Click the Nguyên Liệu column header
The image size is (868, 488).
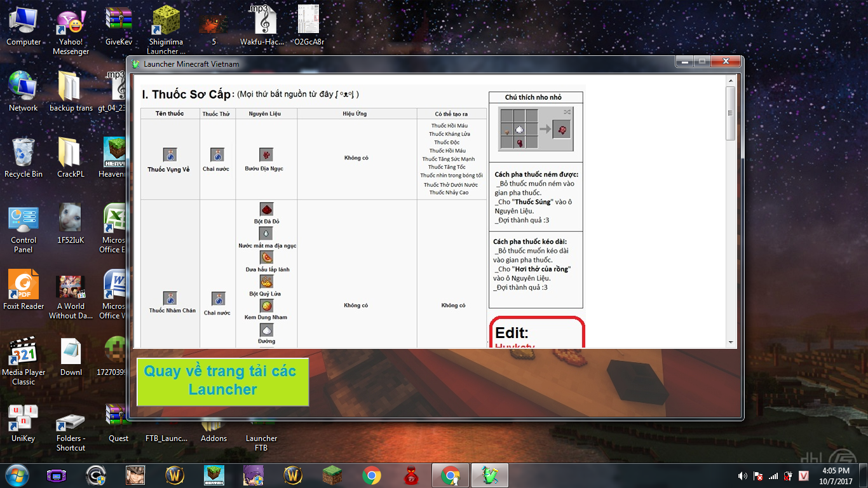266,114
